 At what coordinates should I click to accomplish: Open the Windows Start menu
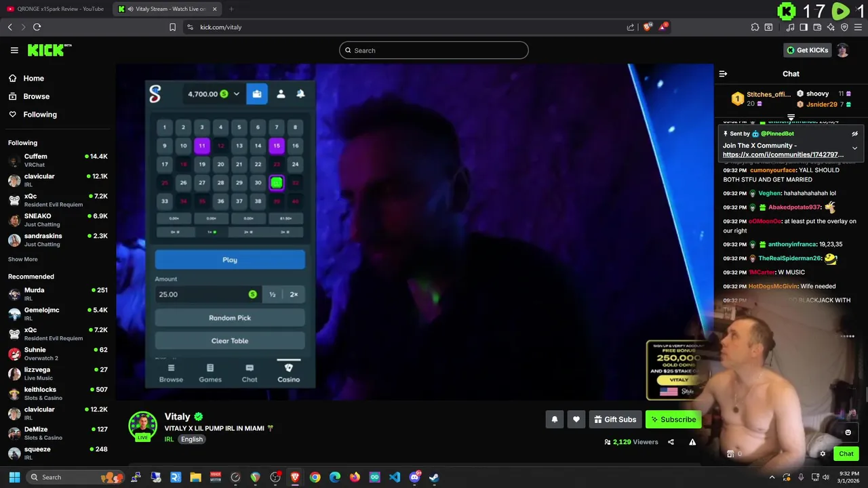14,477
